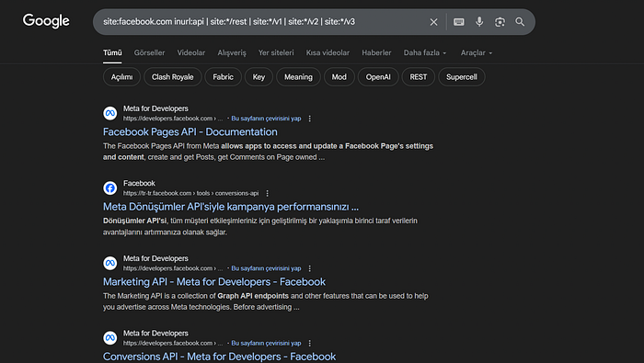Open the on-screen keyboard icon
The image size is (644, 363).
click(459, 22)
